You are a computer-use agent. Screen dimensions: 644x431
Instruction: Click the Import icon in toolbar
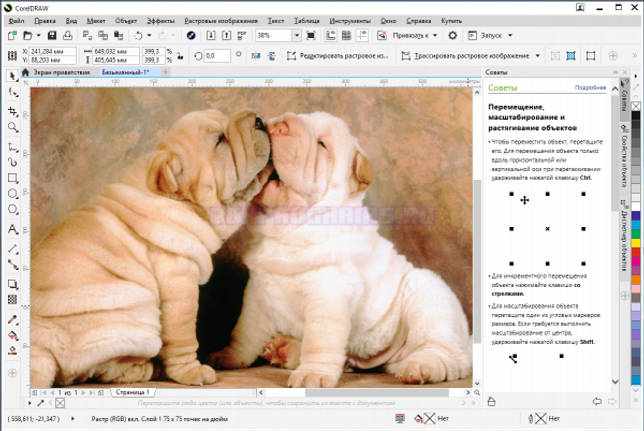point(211,35)
